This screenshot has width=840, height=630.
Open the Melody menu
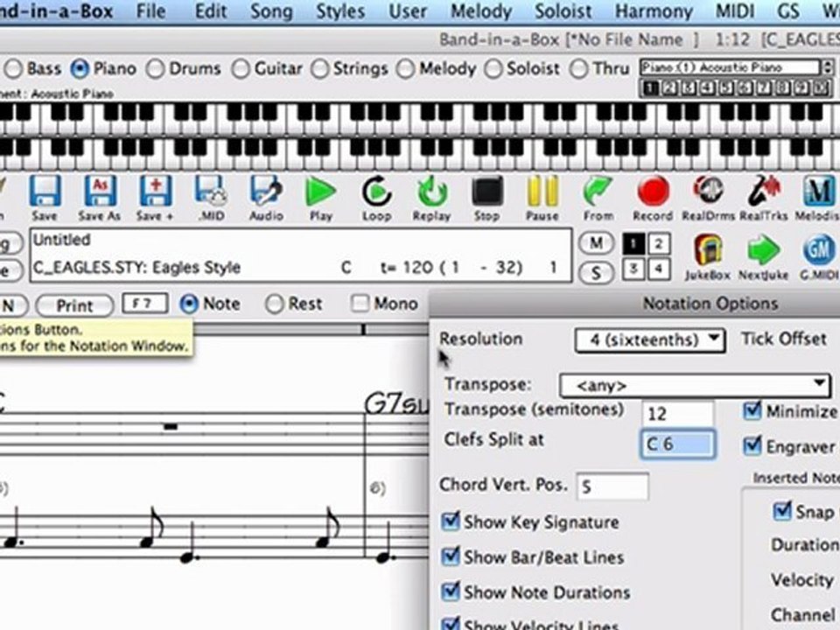pos(480,11)
